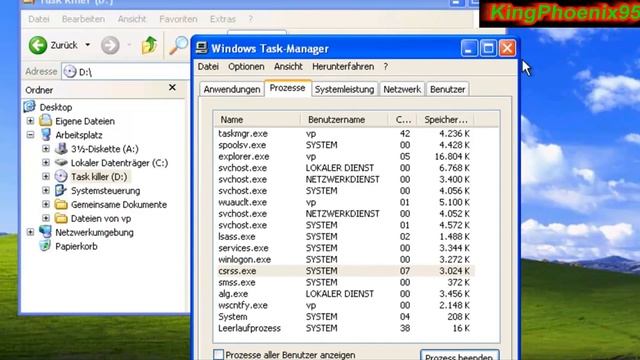
Task: Click the Netzwerkumgebung icon
Action: pyautogui.click(x=45, y=232)
